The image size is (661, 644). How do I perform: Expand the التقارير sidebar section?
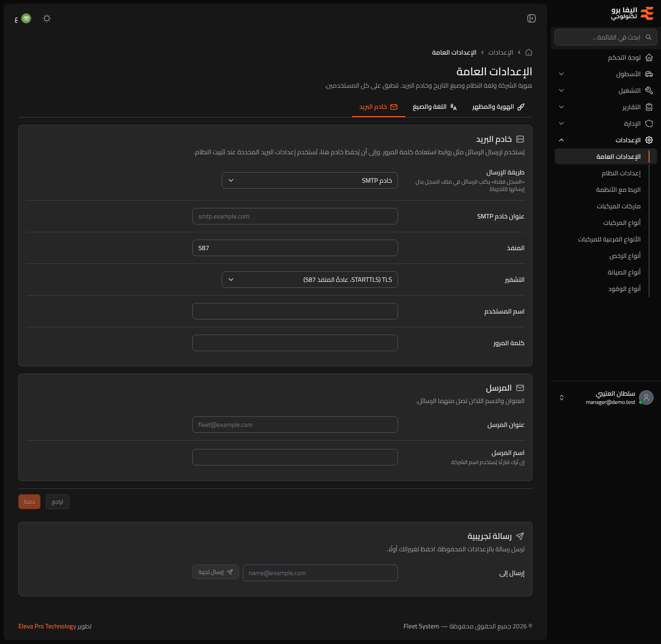pyautogui.click(x=606, y=107)
